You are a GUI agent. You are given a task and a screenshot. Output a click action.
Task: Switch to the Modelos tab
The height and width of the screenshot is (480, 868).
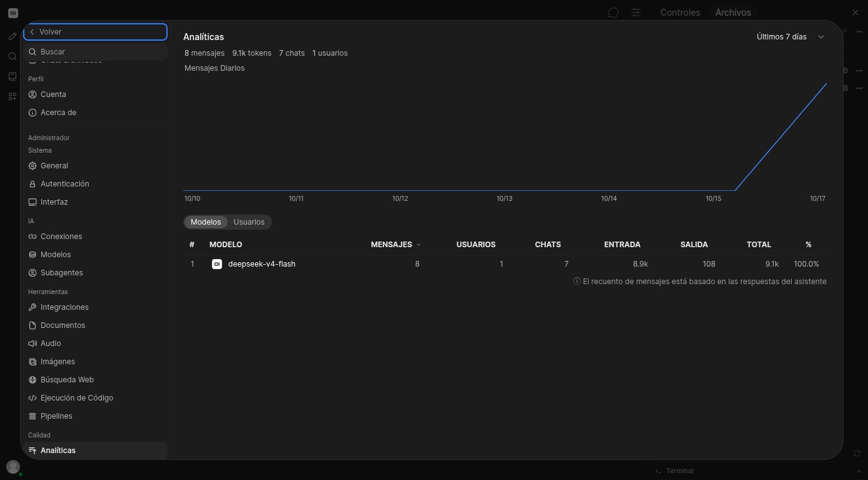pos(206,222)
